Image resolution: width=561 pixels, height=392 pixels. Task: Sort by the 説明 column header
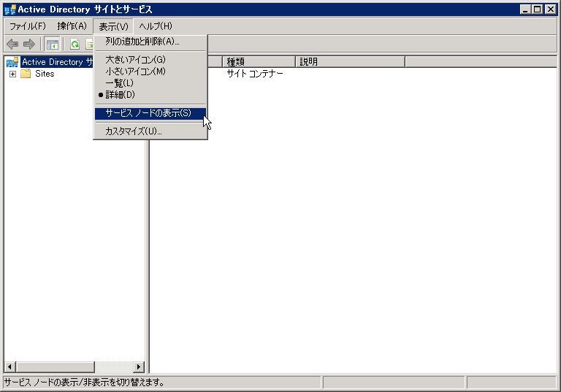point(351,62)
